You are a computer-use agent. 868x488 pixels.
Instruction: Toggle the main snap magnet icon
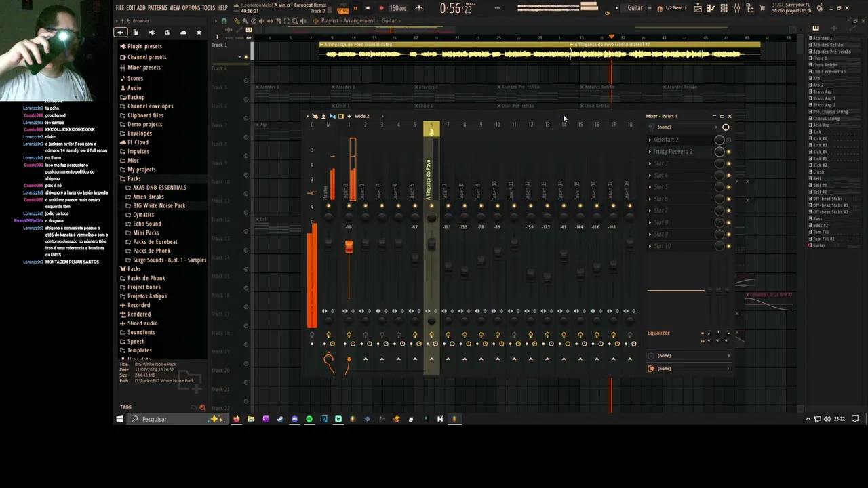(x=660, y=8)
